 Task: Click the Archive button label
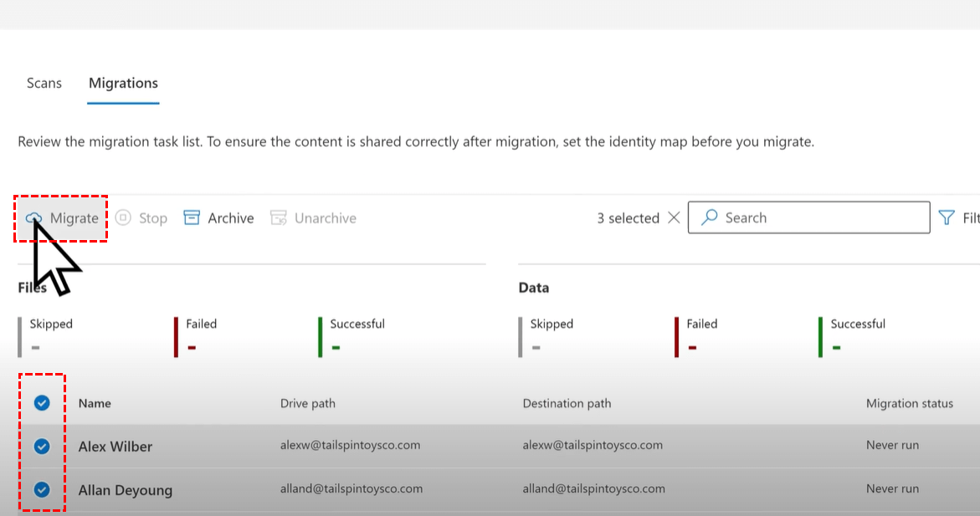coord(230,218)
